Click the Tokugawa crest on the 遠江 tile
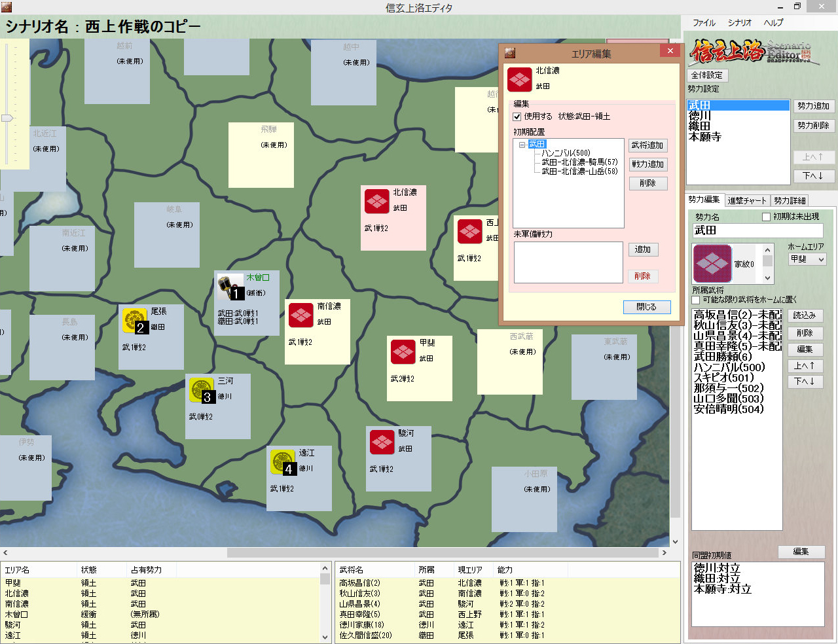Viewport: 838px width, 644px height. [282, 461]
